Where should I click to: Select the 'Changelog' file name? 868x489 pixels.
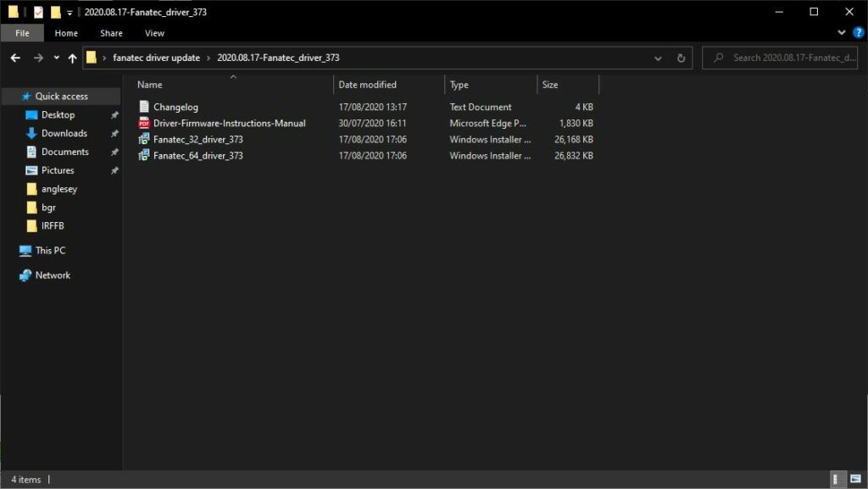click(175, 107)
